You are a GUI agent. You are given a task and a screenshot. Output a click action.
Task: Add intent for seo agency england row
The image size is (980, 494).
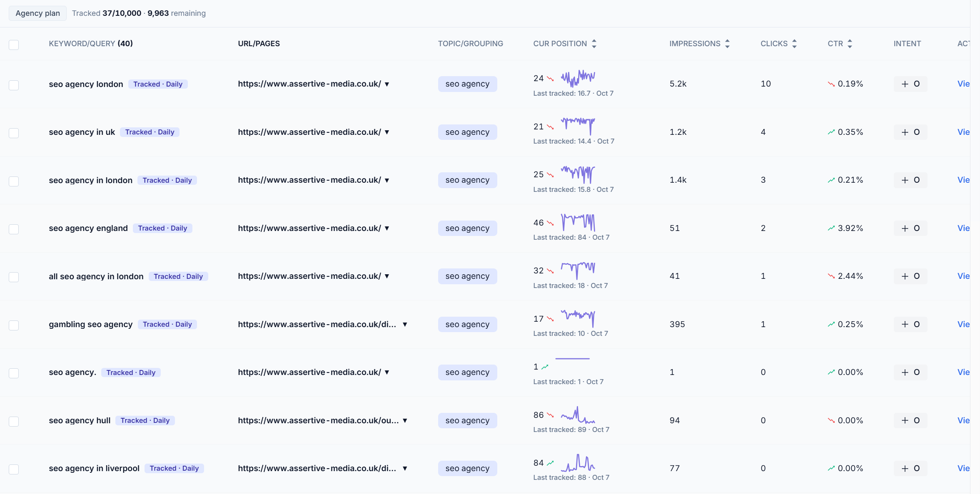coord(910,228)
